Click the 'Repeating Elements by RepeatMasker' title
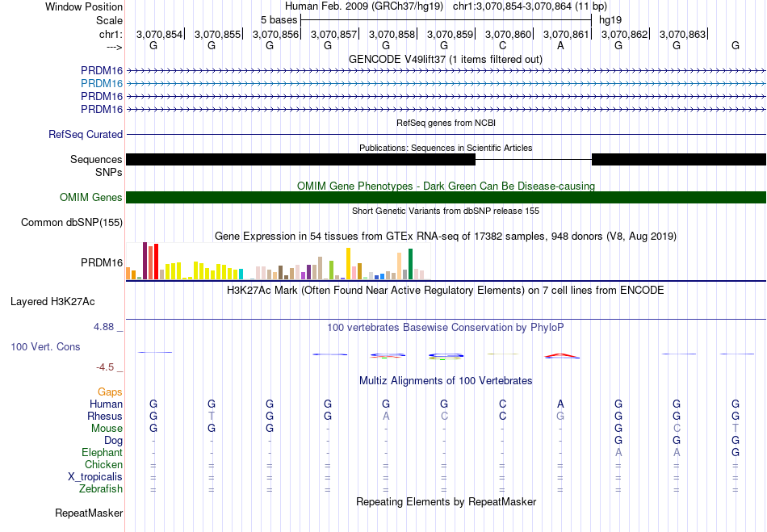 coord(446,501)
